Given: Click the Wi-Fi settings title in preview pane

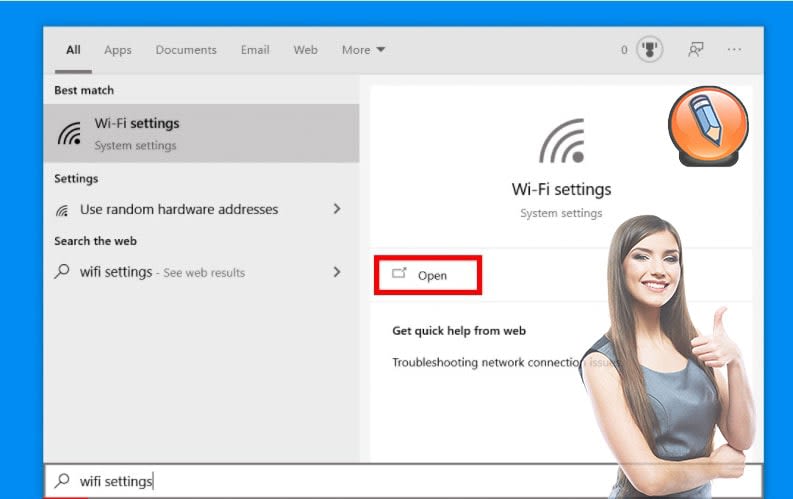Looking at the screenshot, I should pyautogui.click(x=561, y=190).
